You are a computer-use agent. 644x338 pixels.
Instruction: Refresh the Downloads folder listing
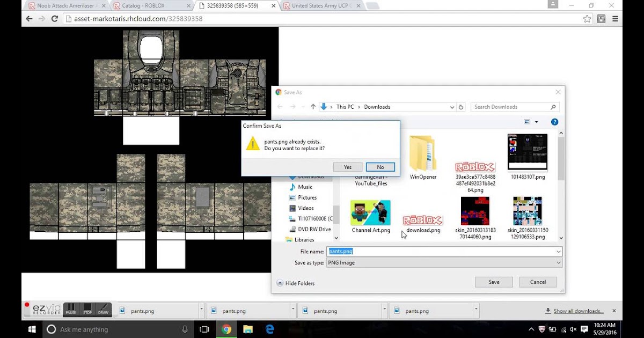(x=461, y=107)
